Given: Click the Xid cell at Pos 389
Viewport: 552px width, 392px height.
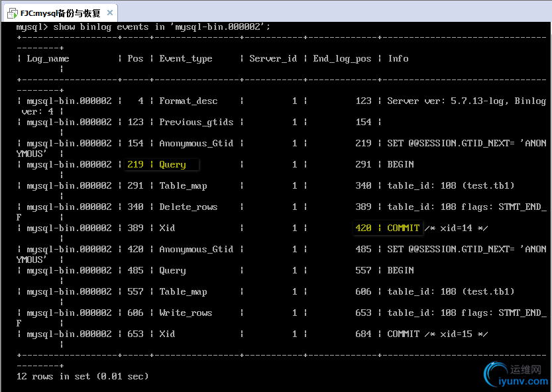Looking at the screenshot, I should click(167, 228).
